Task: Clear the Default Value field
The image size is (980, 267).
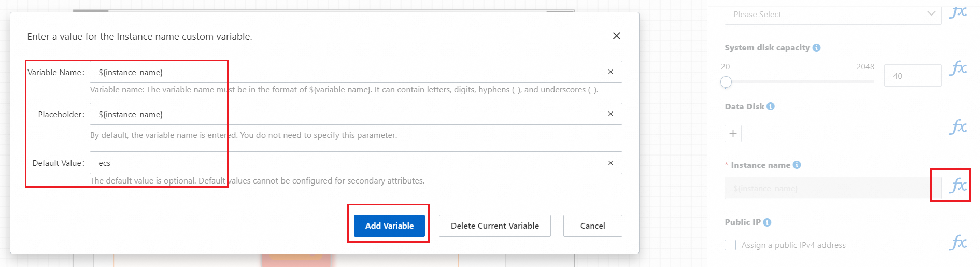Action: [x=610, y=163]
